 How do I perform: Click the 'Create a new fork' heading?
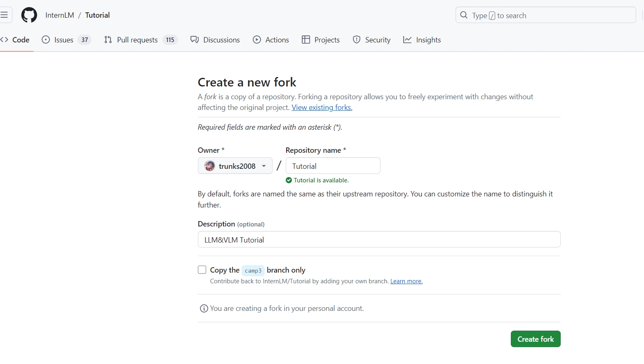click(247, 82)
